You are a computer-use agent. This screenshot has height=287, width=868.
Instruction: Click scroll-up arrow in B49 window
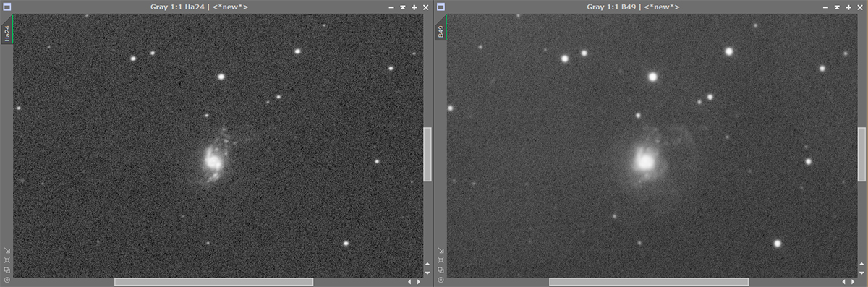pos(861,265)
